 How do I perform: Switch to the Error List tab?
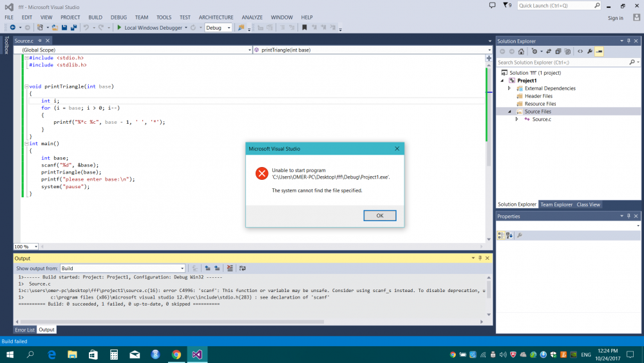(24, 329)
